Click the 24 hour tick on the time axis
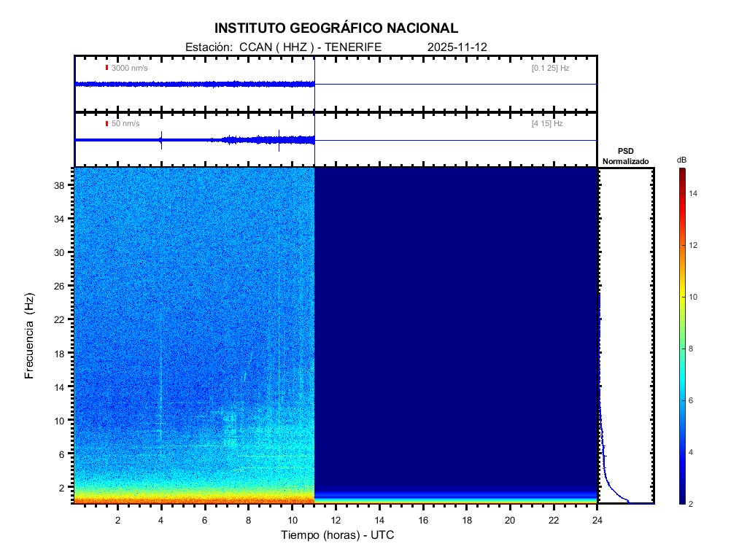 [597, 519]
